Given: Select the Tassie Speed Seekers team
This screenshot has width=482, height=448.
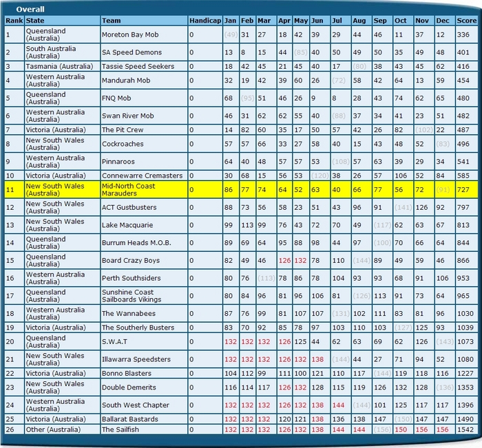Looking at the screenshot, I should [x=138, y=66].
